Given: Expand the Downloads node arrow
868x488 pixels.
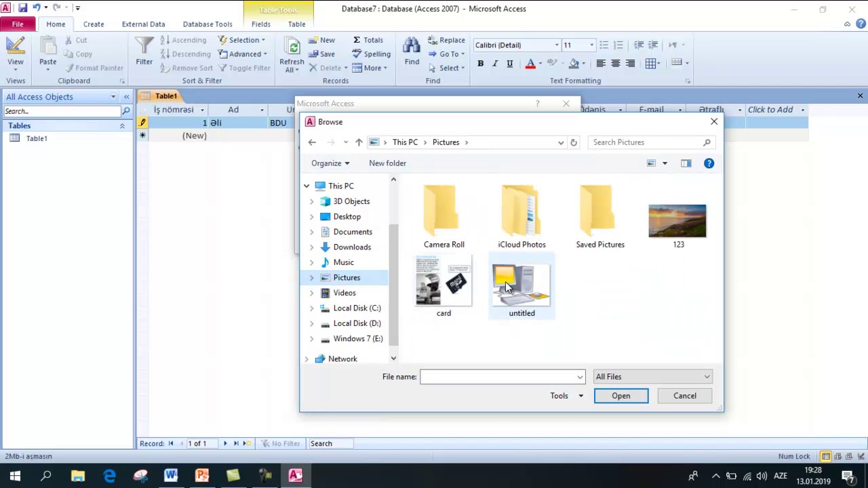Looking at the screenshot, I should (x=312, y=247).
